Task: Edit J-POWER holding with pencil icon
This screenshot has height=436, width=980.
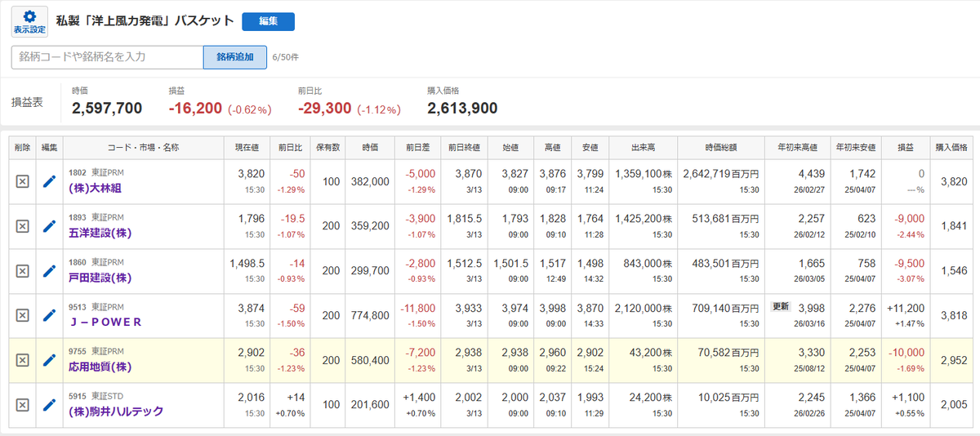Action: click(49, 315)
